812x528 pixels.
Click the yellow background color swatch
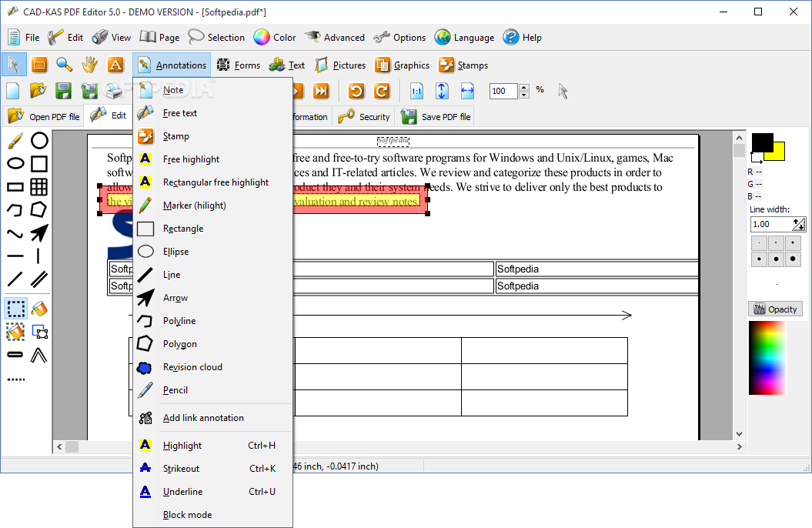pyautogui.click(x=778, y=152)
